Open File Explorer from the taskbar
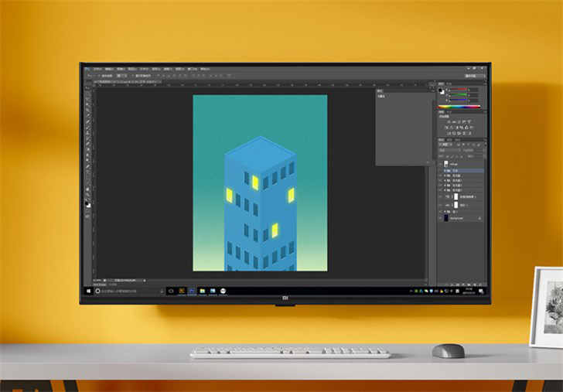This screenshot has width=563, height=392. tap(203, 291)
